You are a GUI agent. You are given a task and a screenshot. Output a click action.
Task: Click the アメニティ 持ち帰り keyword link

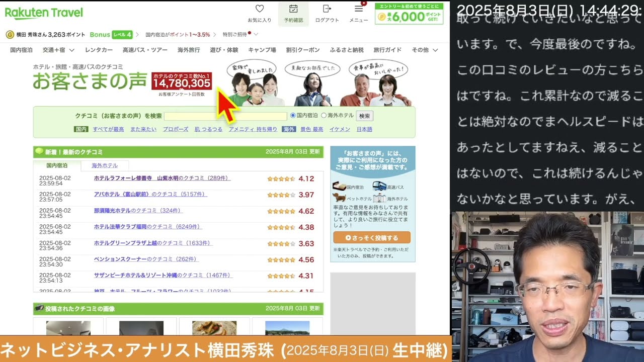(253, 129)
